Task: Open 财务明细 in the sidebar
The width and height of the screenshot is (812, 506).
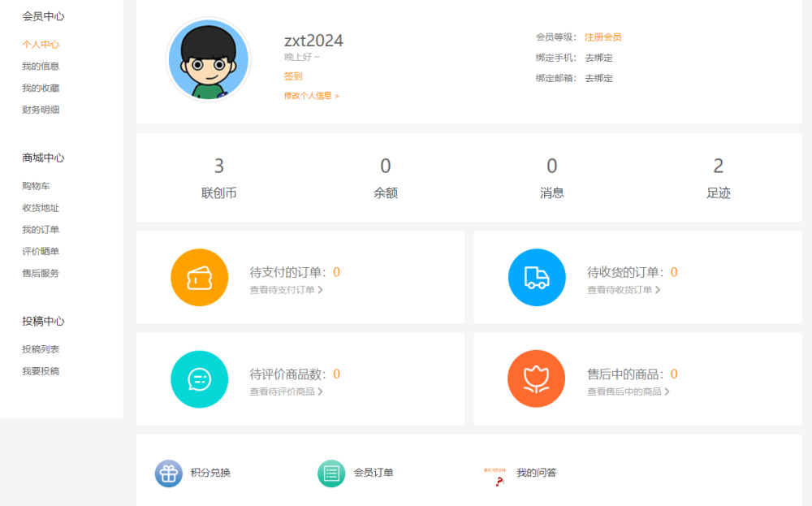Action: coord(41,110)
